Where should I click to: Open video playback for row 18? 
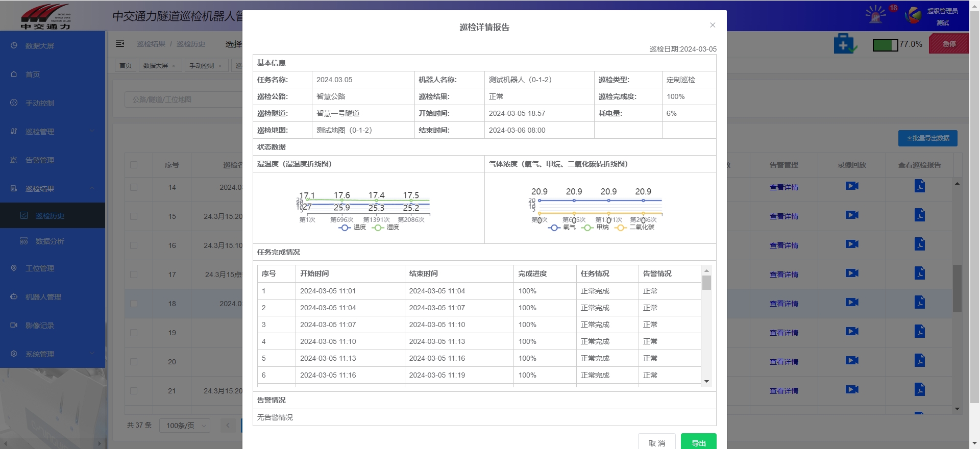[x=851, y=302]
